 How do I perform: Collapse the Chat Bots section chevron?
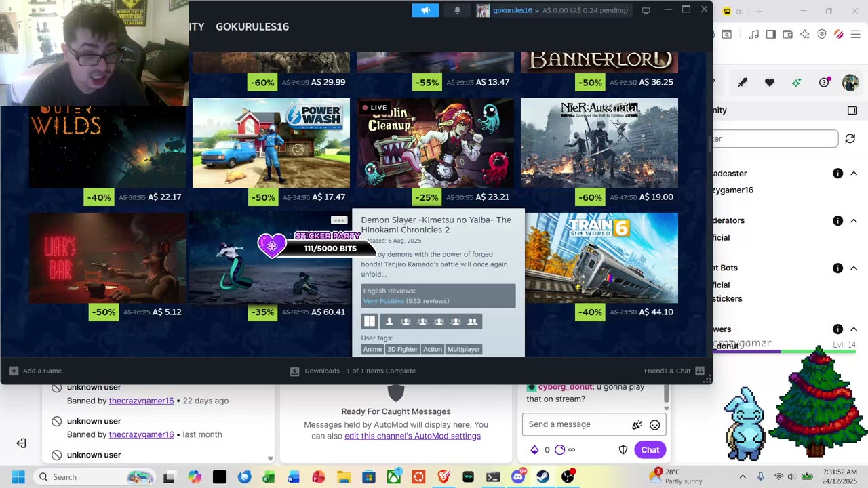point(854,268)
